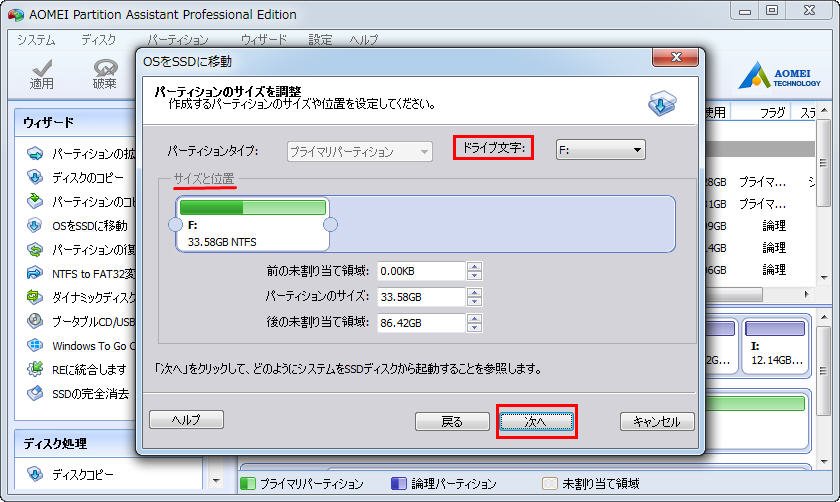The image size is (840, 502).
Task: Open the ディスク menu
Action: coord(99,40)
